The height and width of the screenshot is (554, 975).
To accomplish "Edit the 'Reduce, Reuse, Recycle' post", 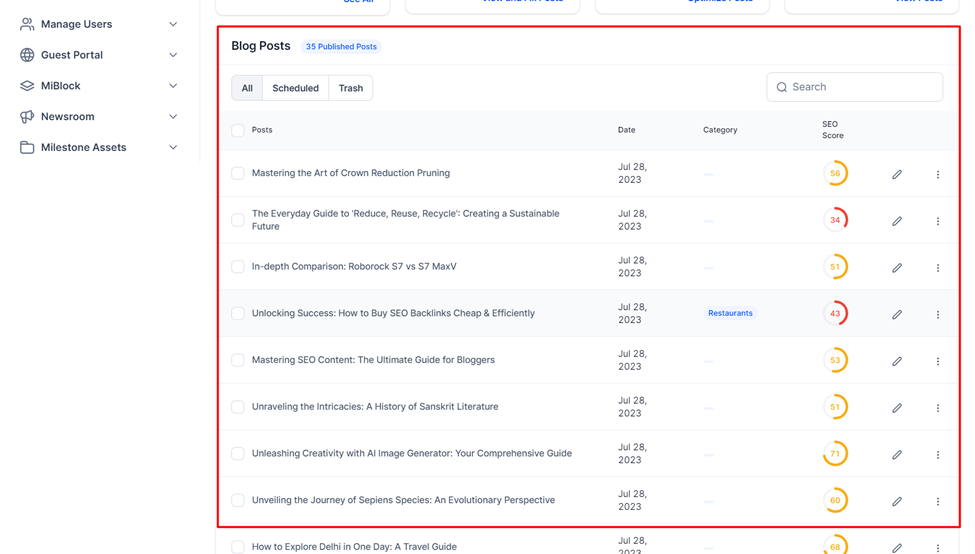I will pyautogui.click(x=897, y=221).
